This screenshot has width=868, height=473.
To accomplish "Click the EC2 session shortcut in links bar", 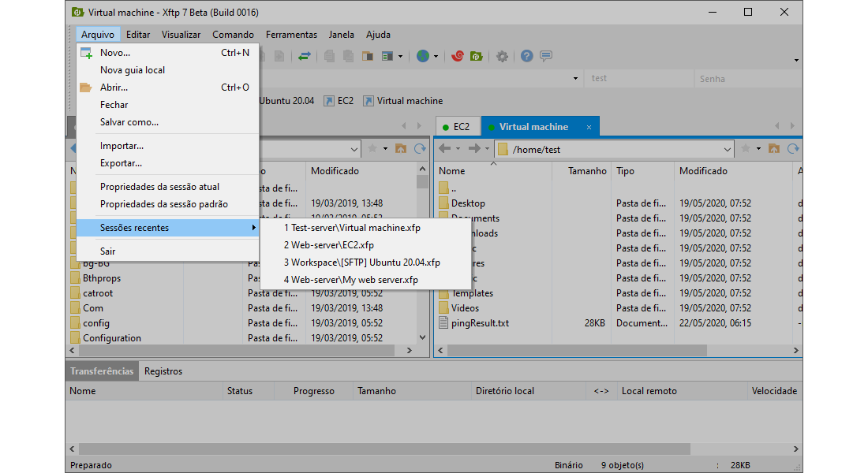I will [339, 101].
